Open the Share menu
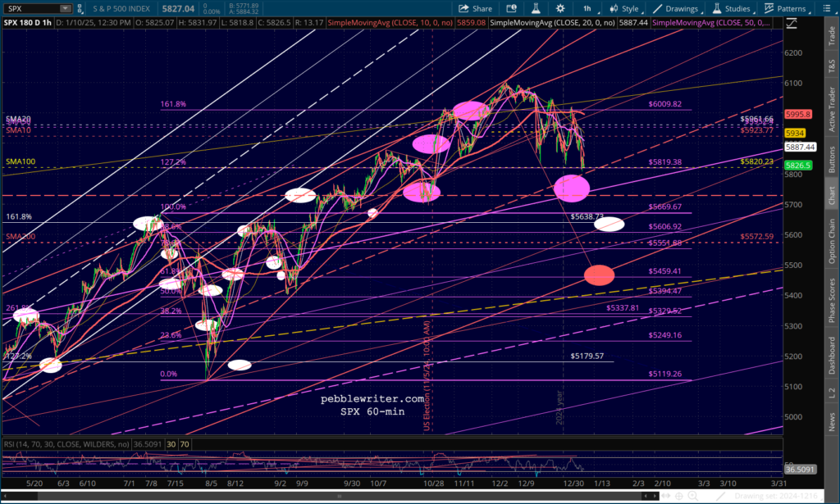Viewport: 840px width, 504px height. 475,8
